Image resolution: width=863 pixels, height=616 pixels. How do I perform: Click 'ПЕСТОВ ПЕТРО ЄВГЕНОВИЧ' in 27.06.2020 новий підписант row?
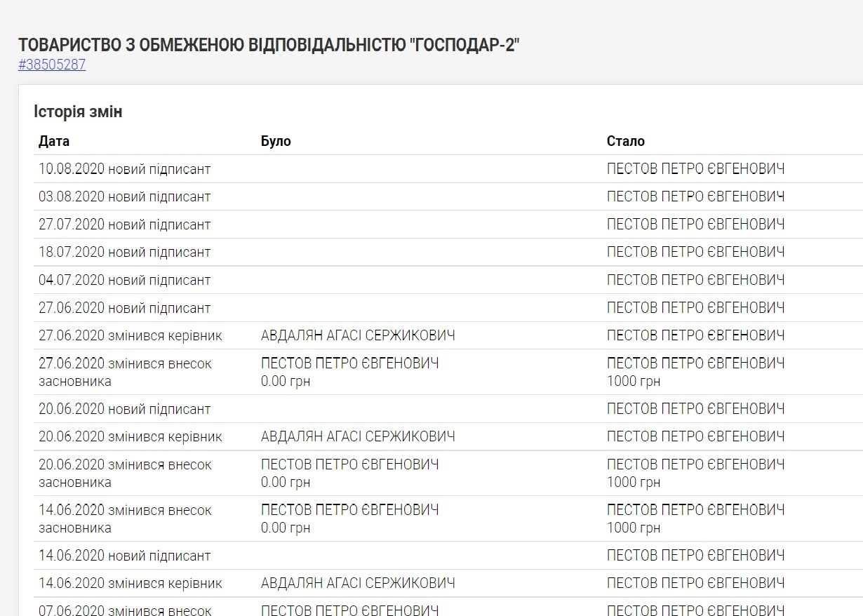click(696, 308)
